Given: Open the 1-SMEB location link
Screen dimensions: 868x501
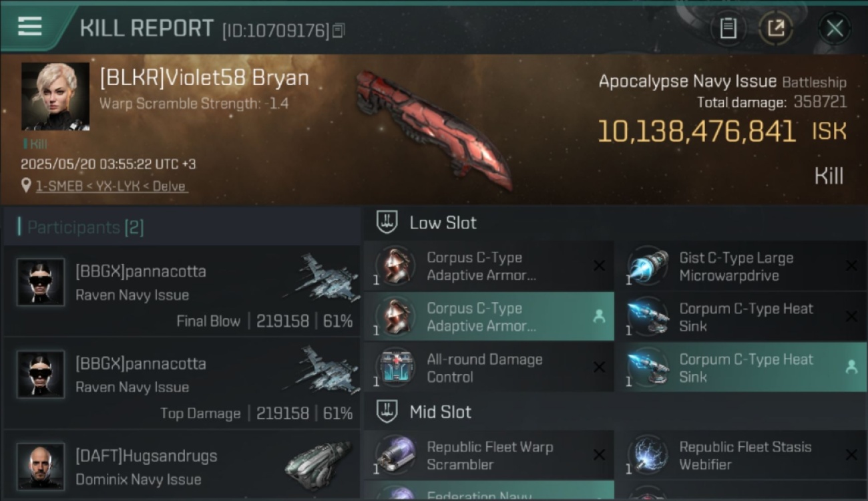Looking at the screenshot, I should (x=112, y=186).
